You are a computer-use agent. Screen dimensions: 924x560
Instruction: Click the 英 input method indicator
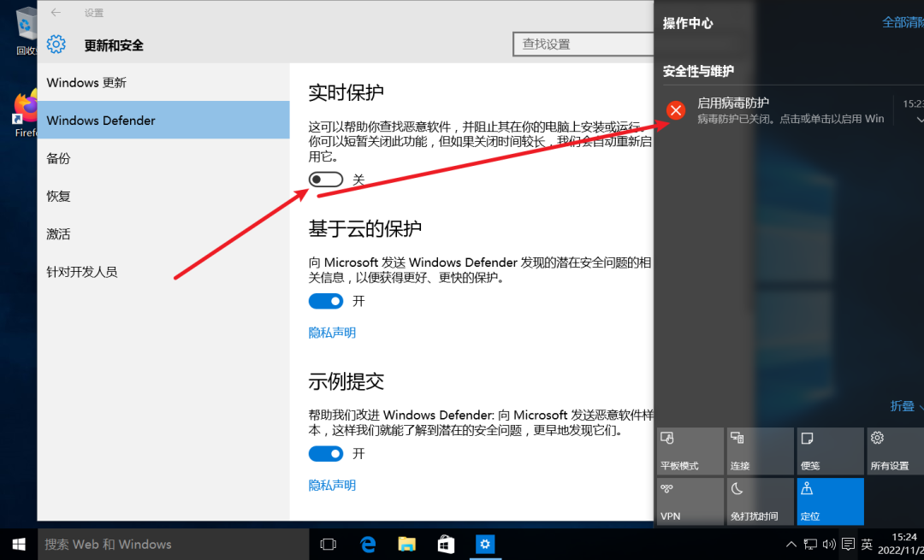pyautogui.click(x=866, y=544)
